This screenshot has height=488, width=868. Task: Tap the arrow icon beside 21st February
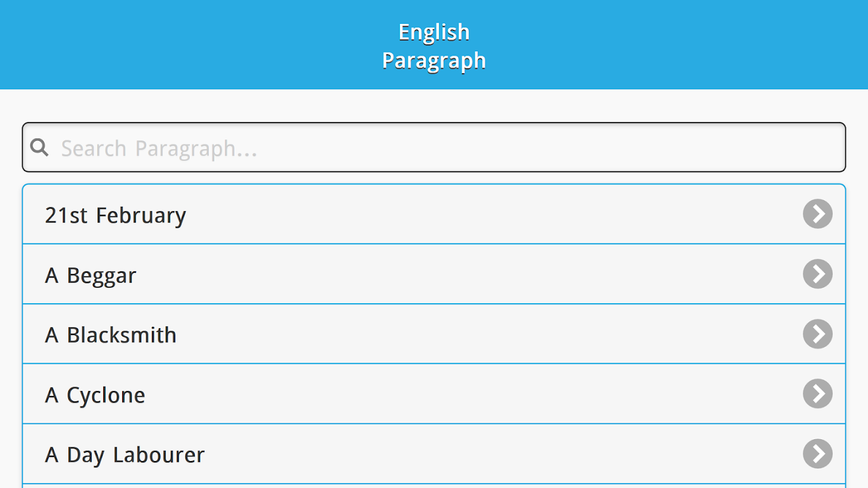pyautogui.click(x=817, y=214)
